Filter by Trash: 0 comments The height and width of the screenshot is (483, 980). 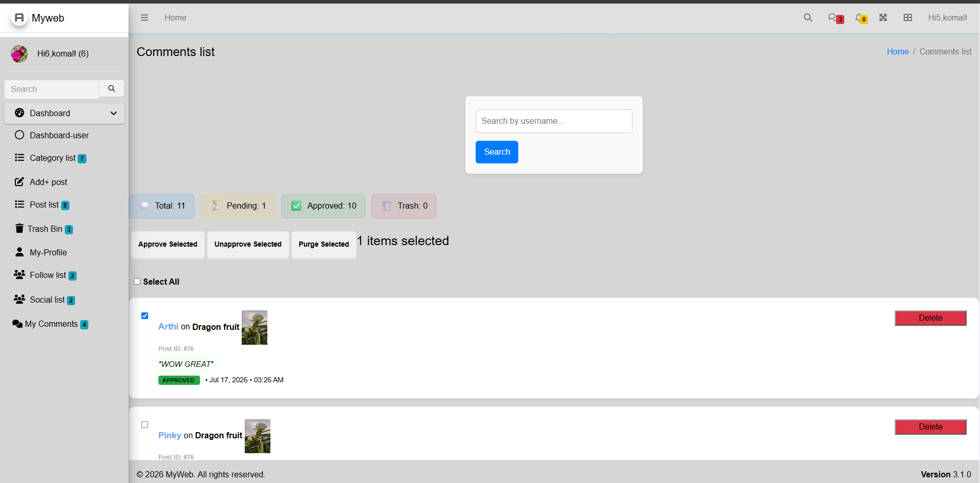tap(404, 206)
